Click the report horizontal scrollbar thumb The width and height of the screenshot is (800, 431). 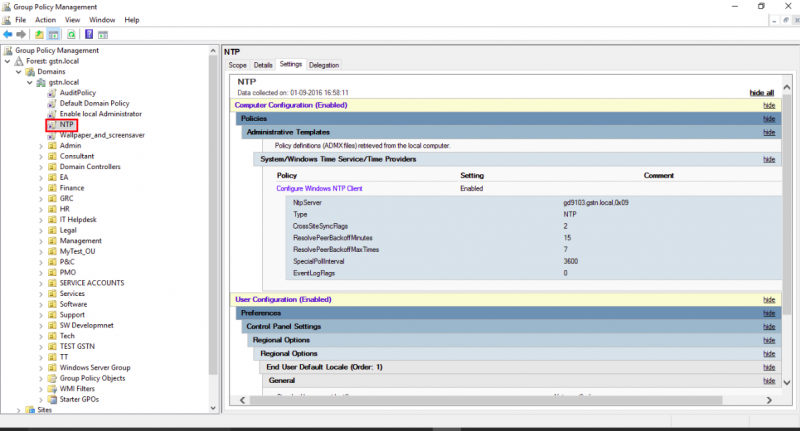point(486,400)
